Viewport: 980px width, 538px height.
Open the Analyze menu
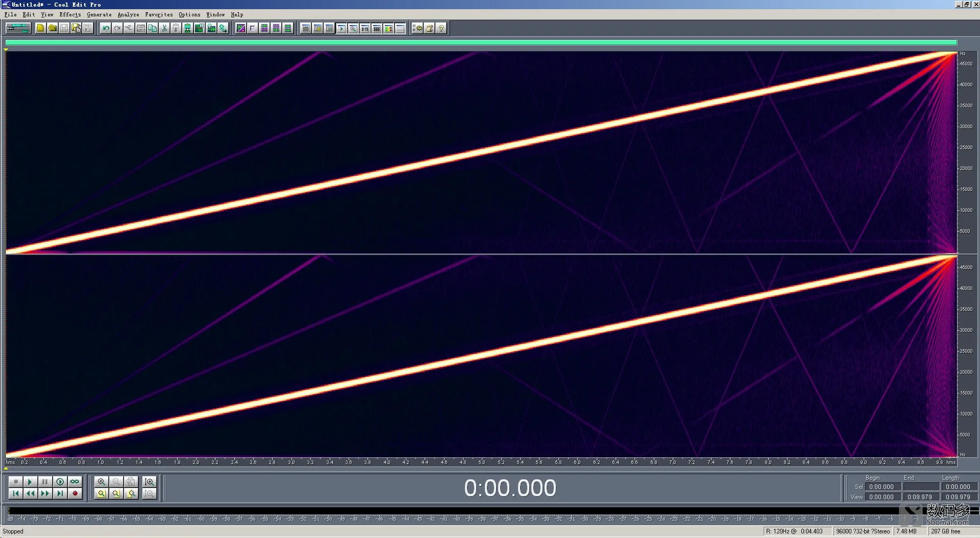[128, 14]
